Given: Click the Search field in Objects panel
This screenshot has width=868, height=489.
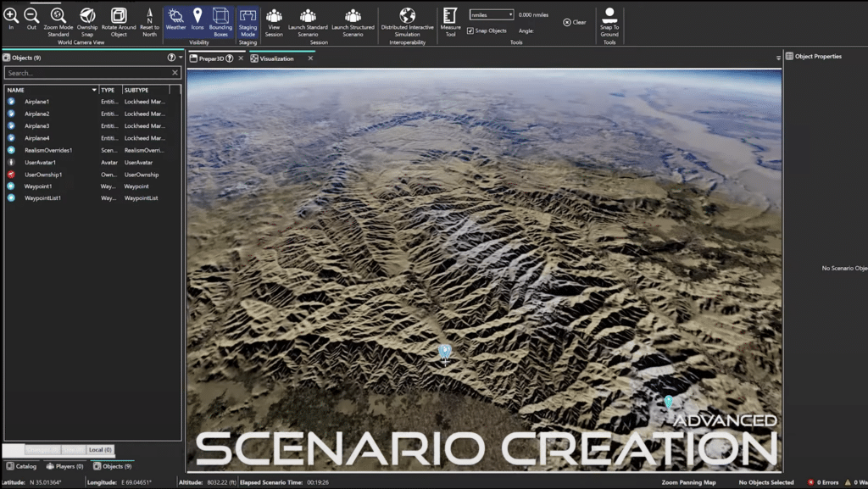Looking at the screenshot, I should pos(85,72).
